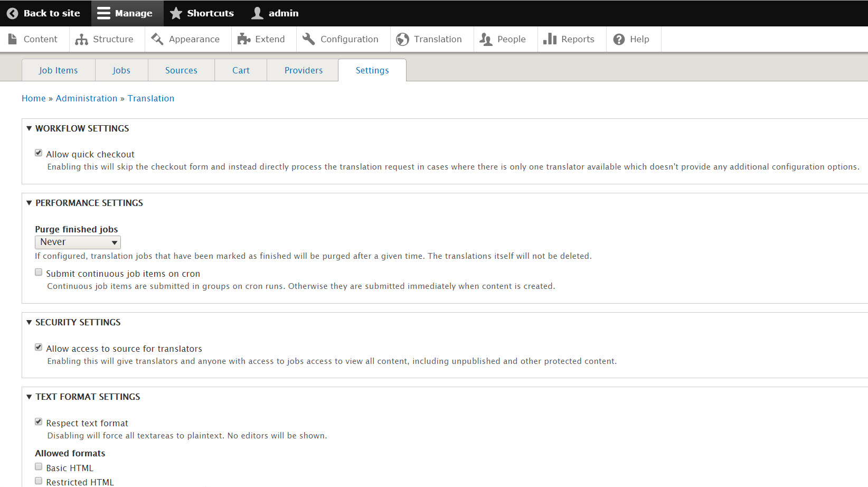The image size is (868, 487).
Task: Switch to the Providers tab
Action: tap(303, 70)
